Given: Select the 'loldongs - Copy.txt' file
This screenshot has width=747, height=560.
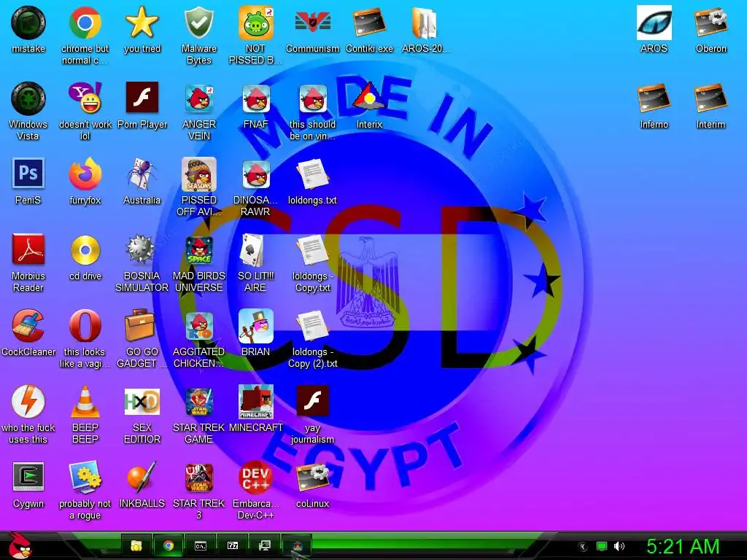Looking at the screenshot, I should [312, 249].
